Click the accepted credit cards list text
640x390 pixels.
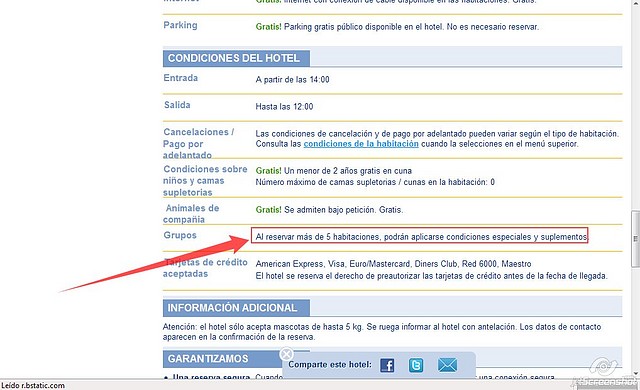click(x=393, y=264)
